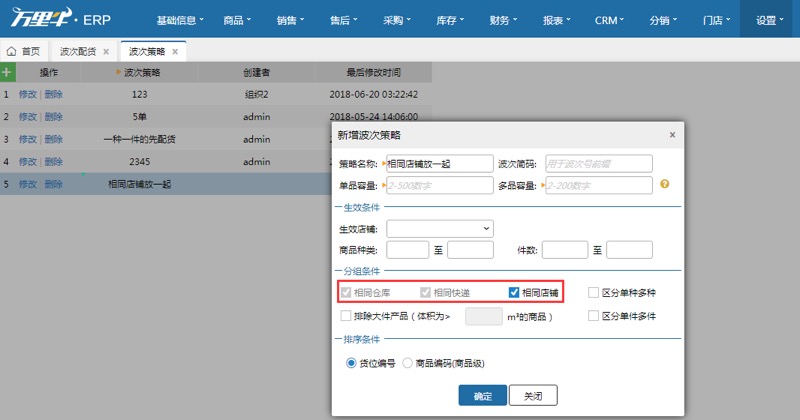
Task: Close the 新增波次策略 dialog with X
Action: pyautogui.click(x=672, y=135)
